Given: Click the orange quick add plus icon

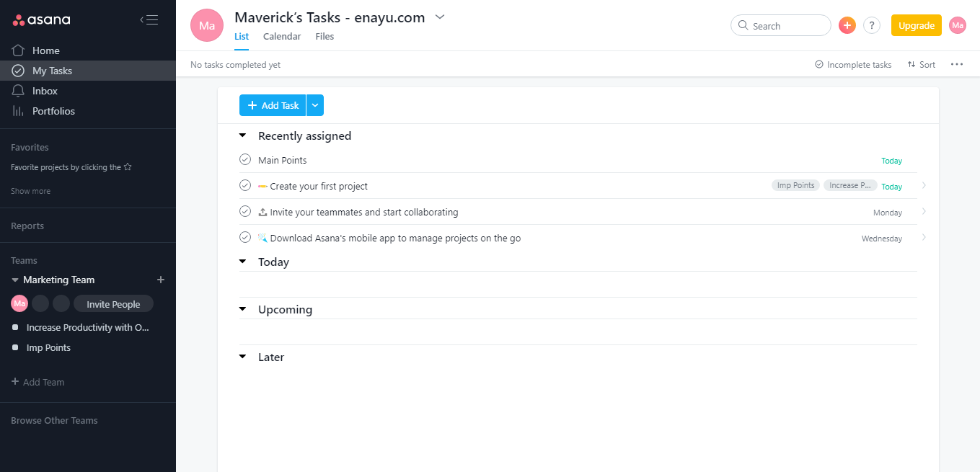Looking at the screenshot, I should point(847,25).
